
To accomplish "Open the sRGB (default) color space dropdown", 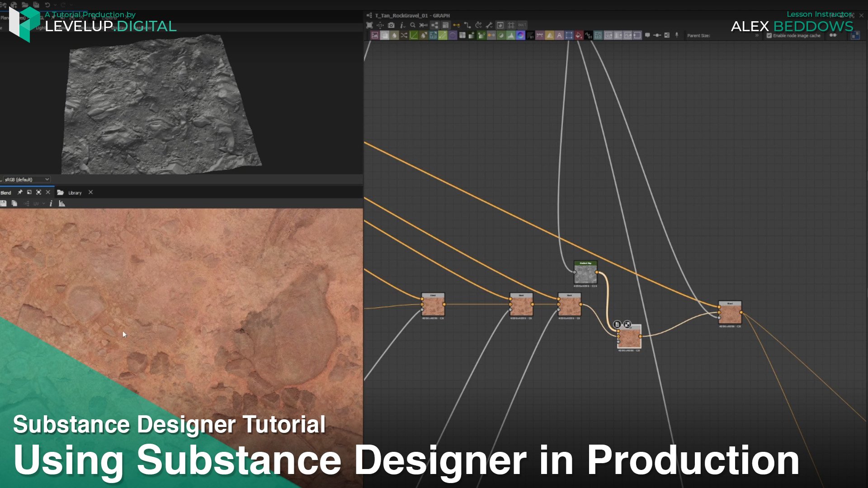I will pyautogui.click(x=26, y=179).
